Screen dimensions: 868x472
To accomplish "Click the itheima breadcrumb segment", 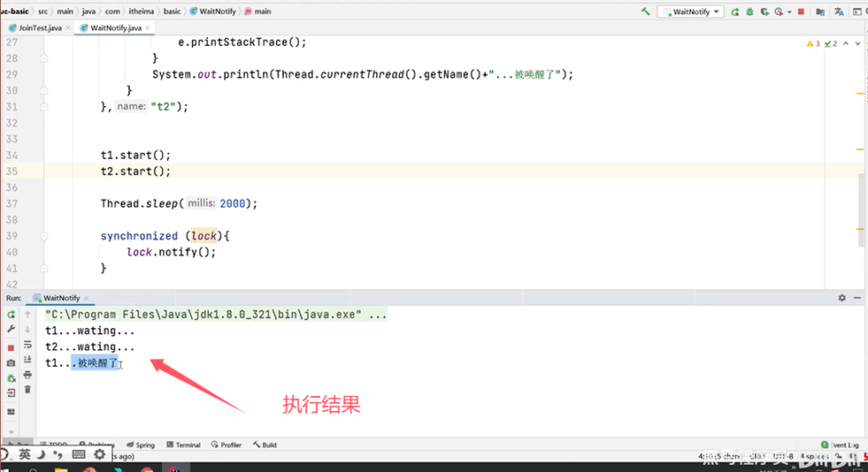I will pyautogui.click(x=142, y=11).
